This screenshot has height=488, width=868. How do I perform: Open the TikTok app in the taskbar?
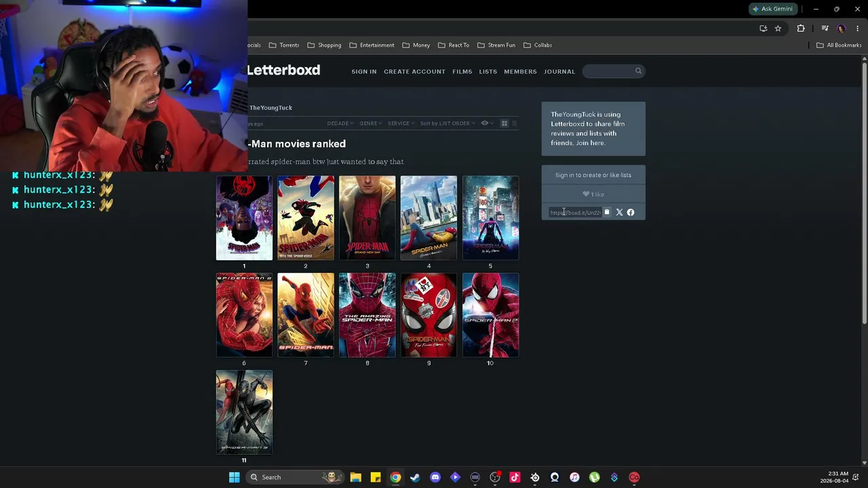(515, 477)
